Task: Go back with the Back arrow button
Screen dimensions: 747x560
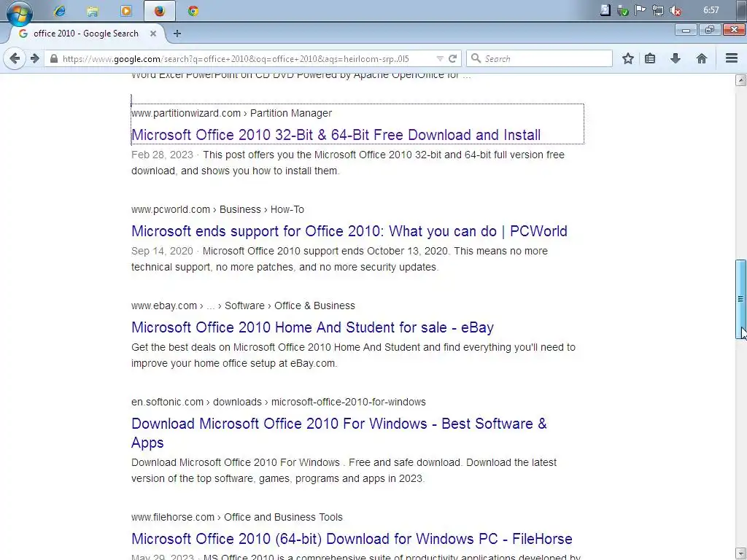Action: pos(15,58)
